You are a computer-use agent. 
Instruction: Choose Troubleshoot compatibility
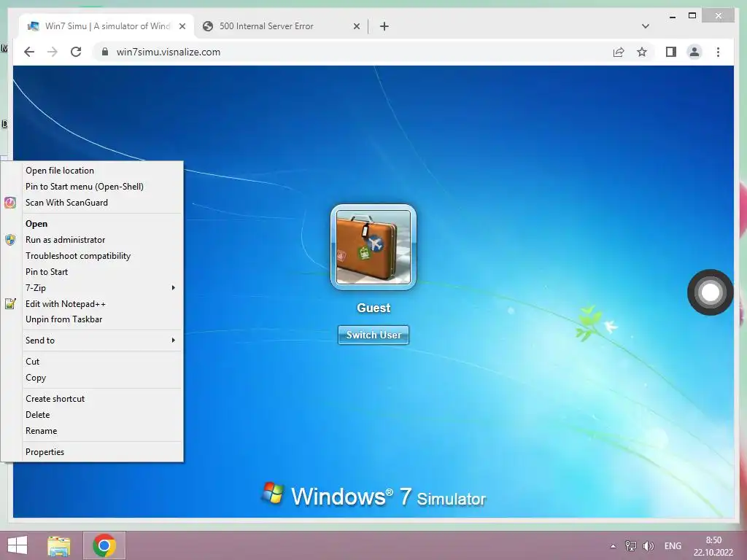[x=93, y=256]
